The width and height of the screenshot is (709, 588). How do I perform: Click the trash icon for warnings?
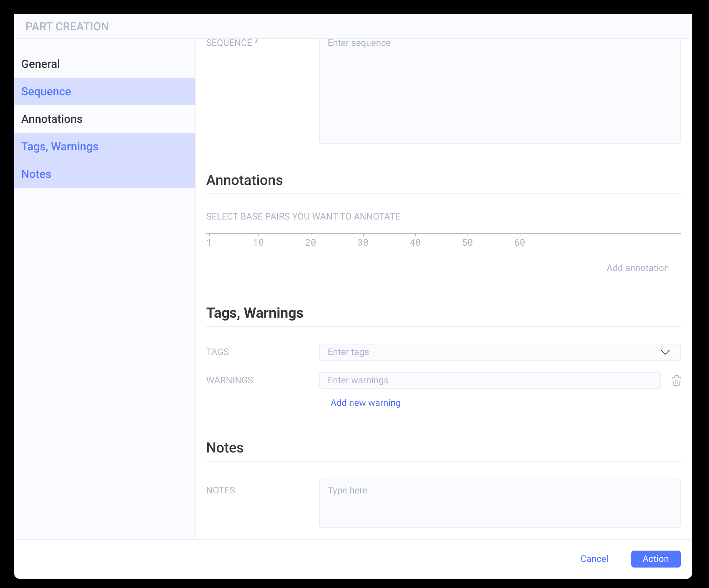point(676,380)
